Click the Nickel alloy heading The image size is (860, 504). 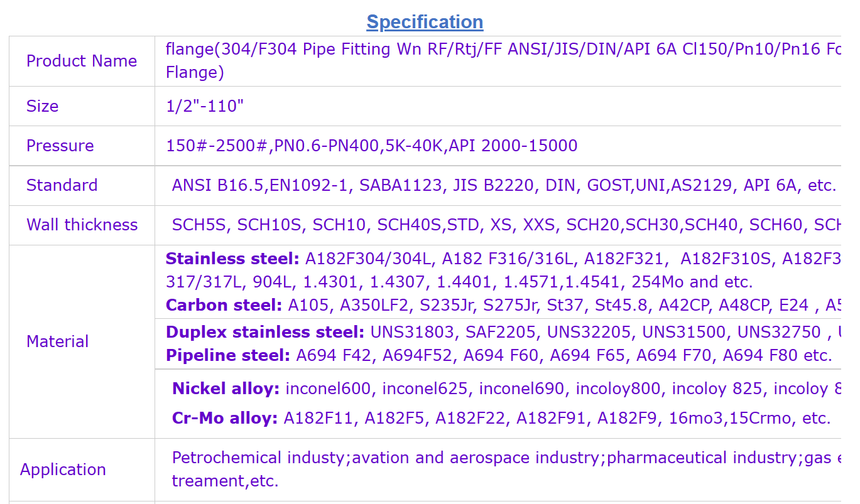click(x=226, y=389)
